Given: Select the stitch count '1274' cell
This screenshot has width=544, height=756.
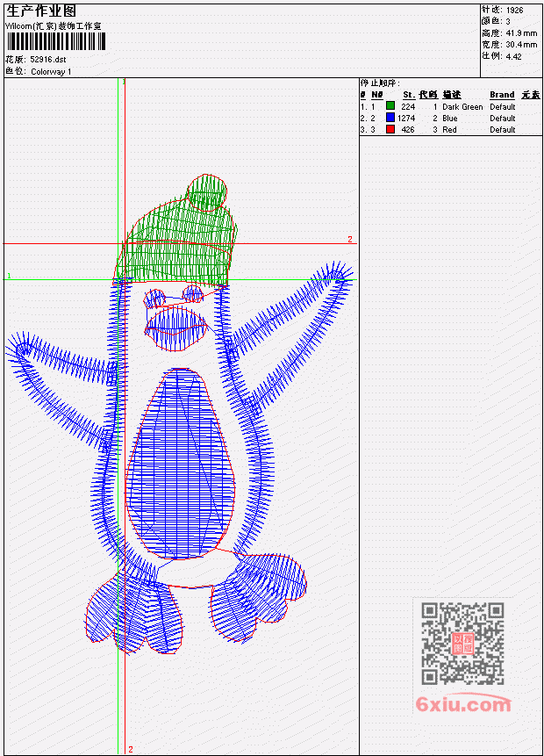Looking at the screenshot, I should tap(406, 119).
